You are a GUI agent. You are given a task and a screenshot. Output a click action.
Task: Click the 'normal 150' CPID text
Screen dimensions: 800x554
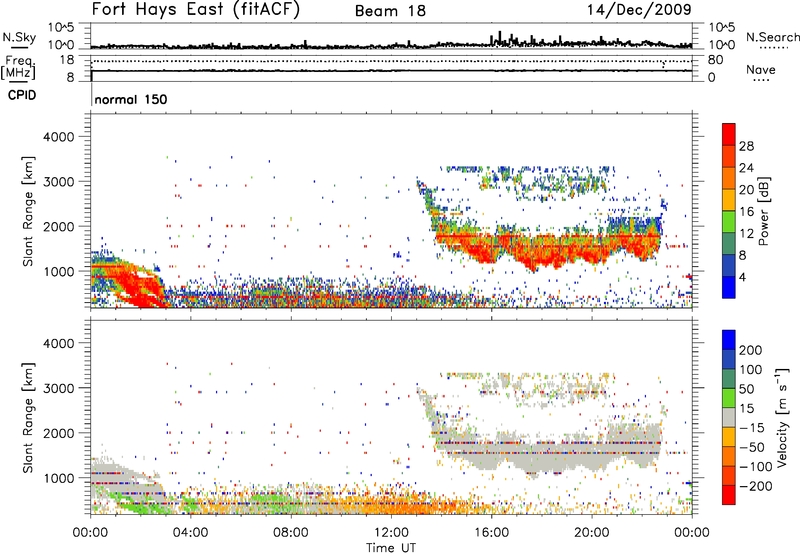point(131,99)
